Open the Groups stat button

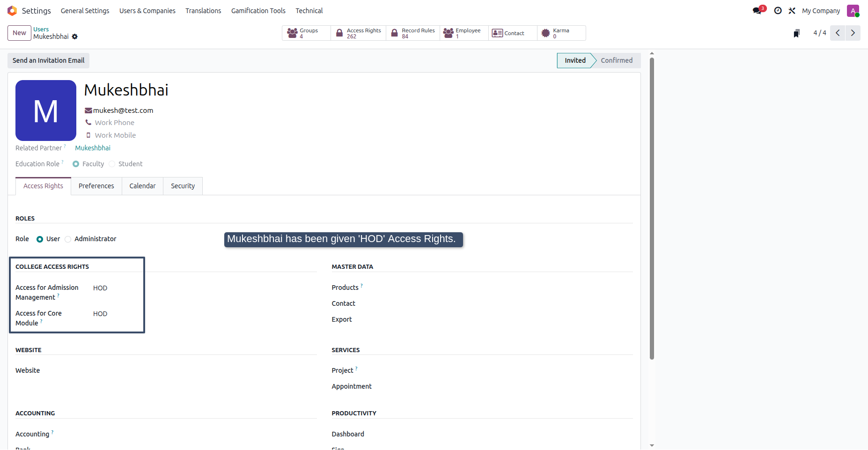(x=306, y=33)
